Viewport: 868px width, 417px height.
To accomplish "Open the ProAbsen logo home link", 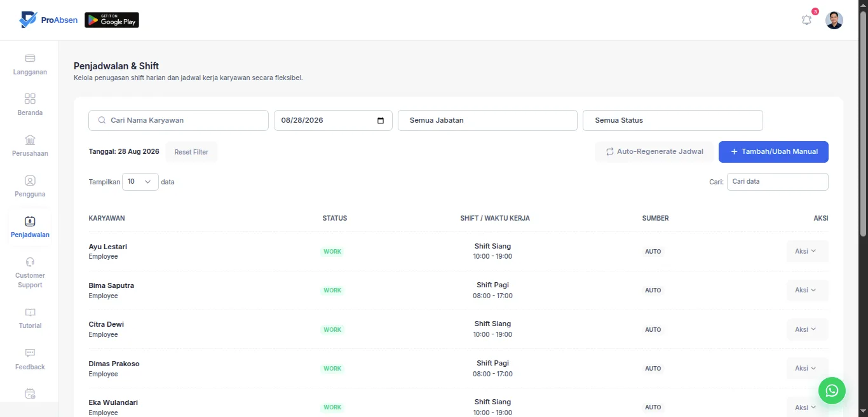I will tap(48, 20).
